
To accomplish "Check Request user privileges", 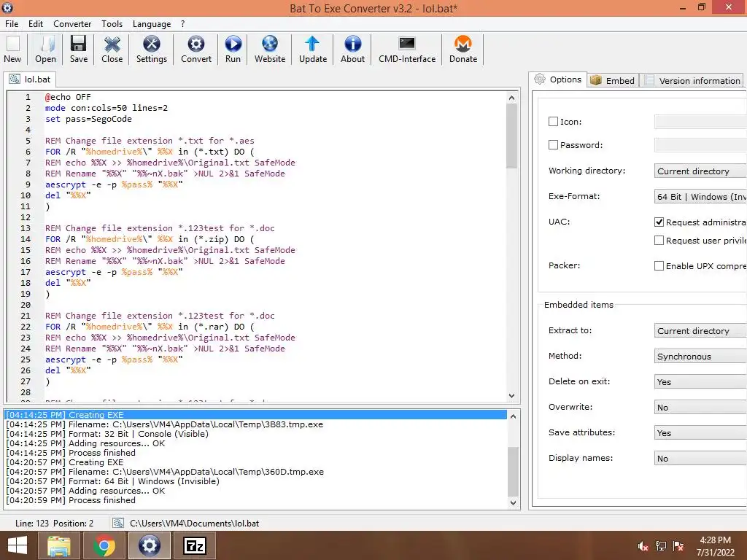I will 659,241.
